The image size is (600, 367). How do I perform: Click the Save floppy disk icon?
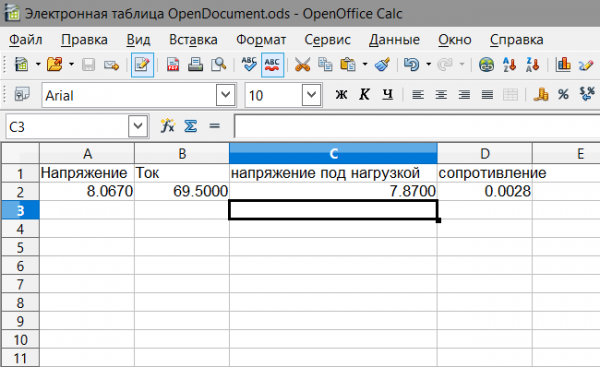(x=88, y=65)
